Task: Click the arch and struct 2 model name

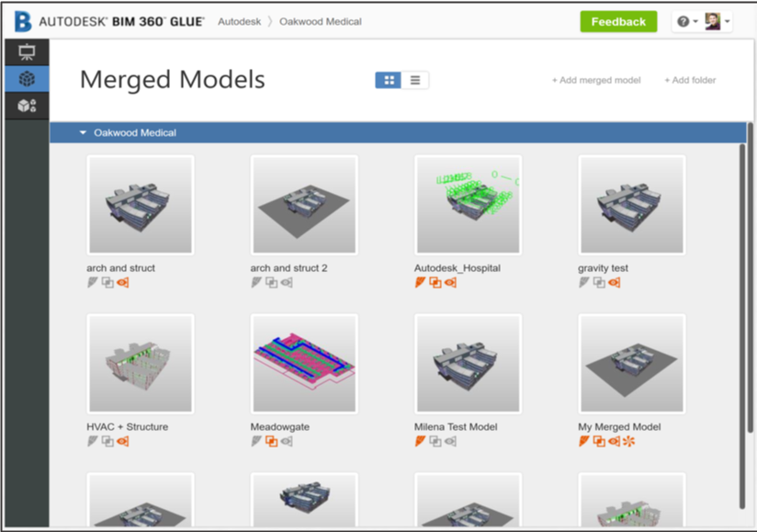Action: click(x=288, y=268)
